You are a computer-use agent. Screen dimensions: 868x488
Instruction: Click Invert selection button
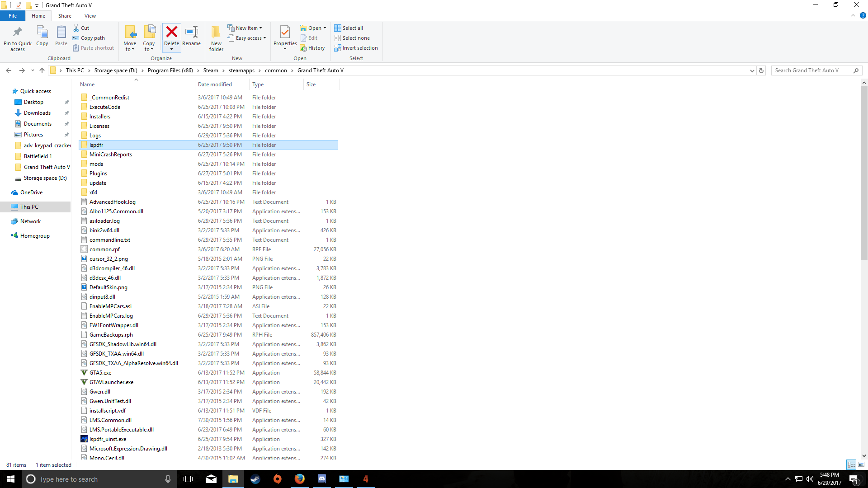click(x=356, y=48)
